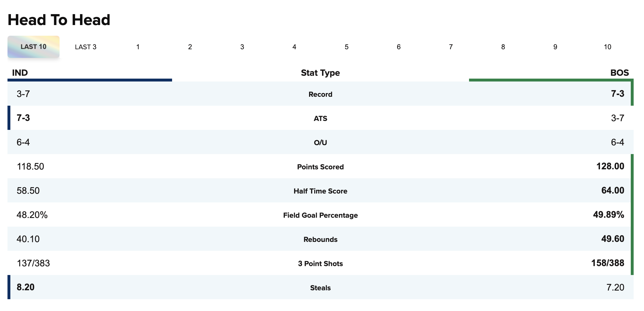Open game tab 8
The height and width of the screenshot is (311, 644).
tap(503, 47)
